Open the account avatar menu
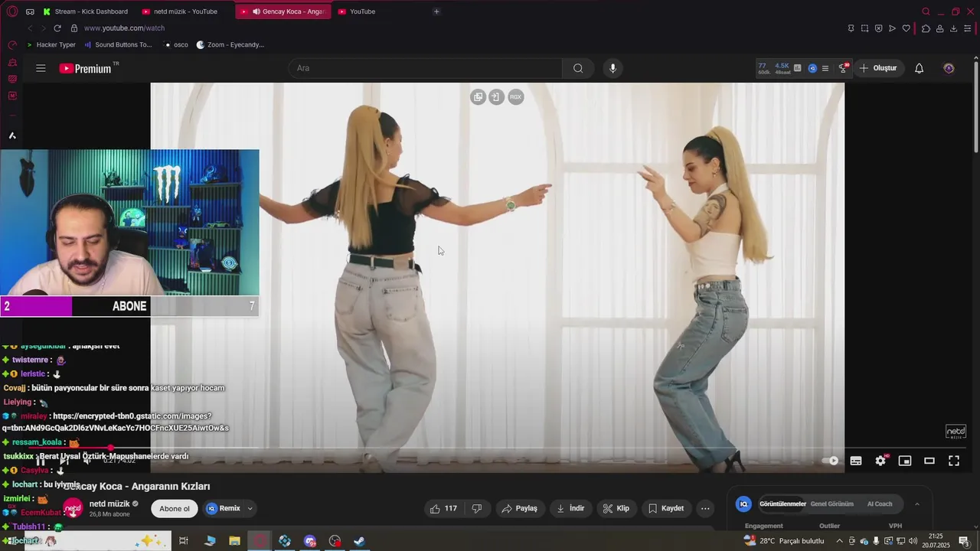This screenshot has height=551, width=980. (949, 68)
